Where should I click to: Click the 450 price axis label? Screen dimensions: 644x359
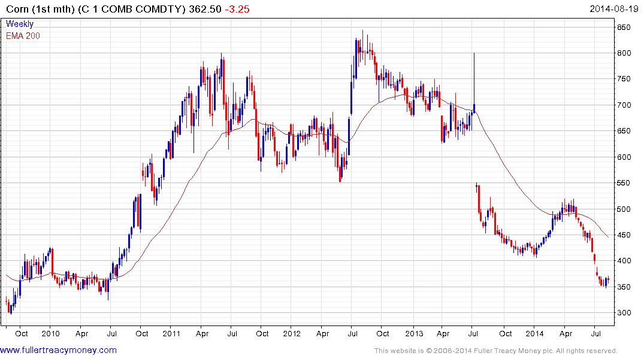pyautogui.click(x=624, y=235)
